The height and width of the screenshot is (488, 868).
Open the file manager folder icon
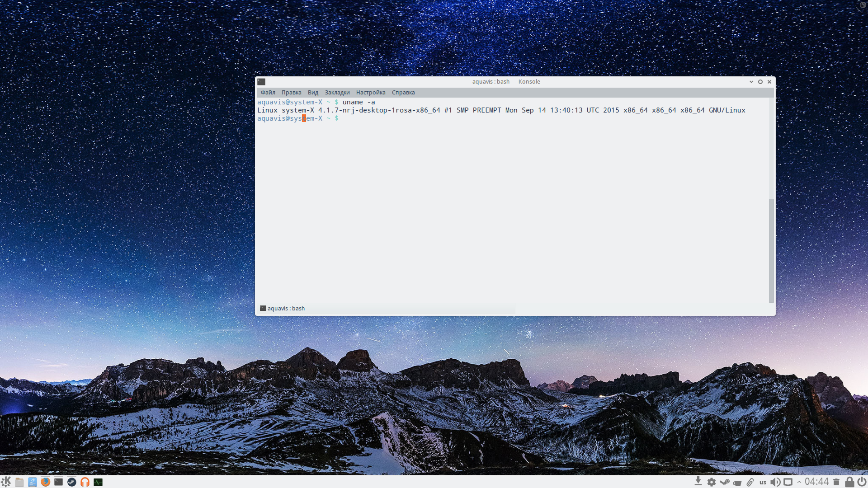tap(19, 482)
